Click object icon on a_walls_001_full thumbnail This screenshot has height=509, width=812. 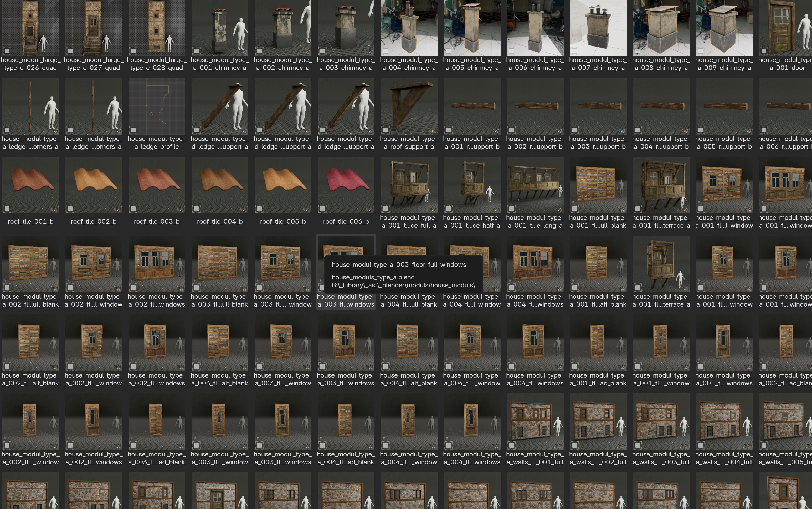pos(512,445)
